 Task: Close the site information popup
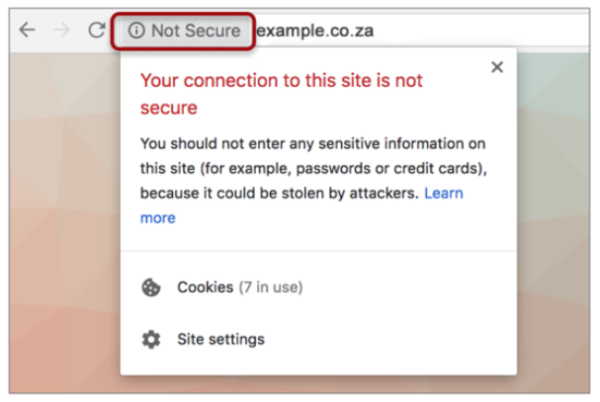[497, 68]
